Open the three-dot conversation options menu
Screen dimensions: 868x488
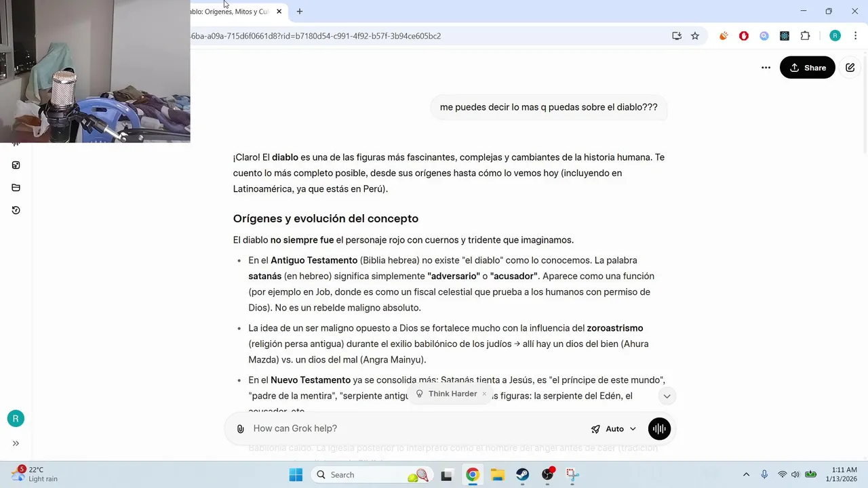766,68
